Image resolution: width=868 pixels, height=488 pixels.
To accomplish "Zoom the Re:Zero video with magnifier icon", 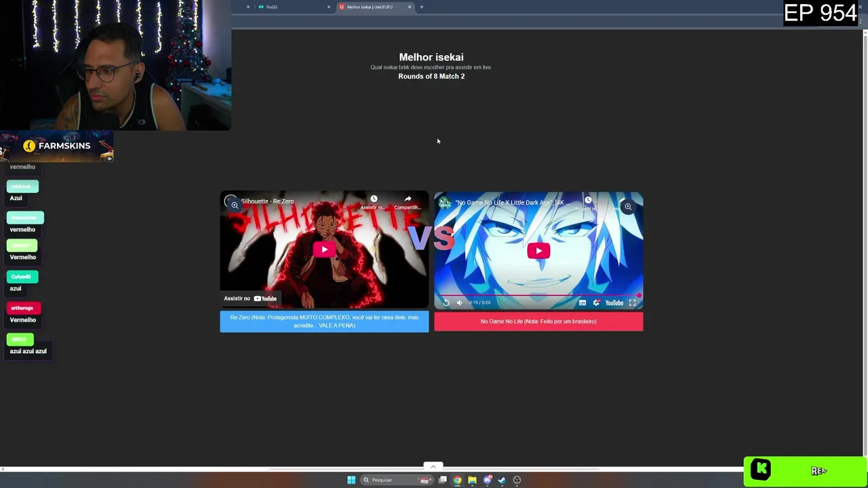I will pos(234,205).
